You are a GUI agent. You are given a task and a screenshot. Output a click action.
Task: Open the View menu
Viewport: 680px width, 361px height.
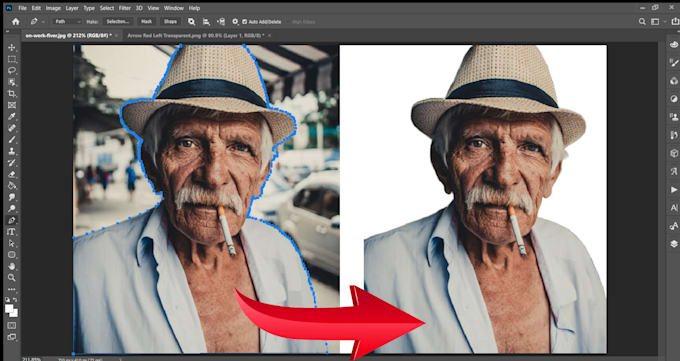pos(153,8)
